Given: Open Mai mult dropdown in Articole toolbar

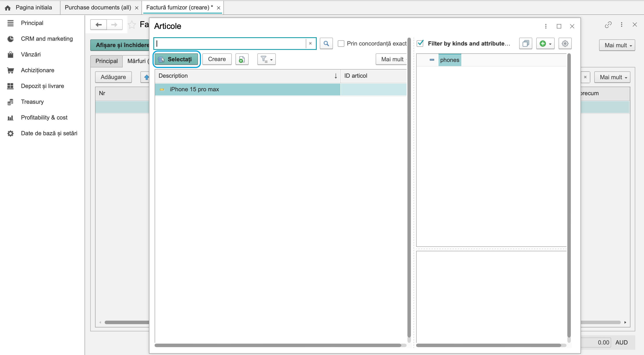Looking at the screenshot, I should pyautogui.click(x=391, y=59).
